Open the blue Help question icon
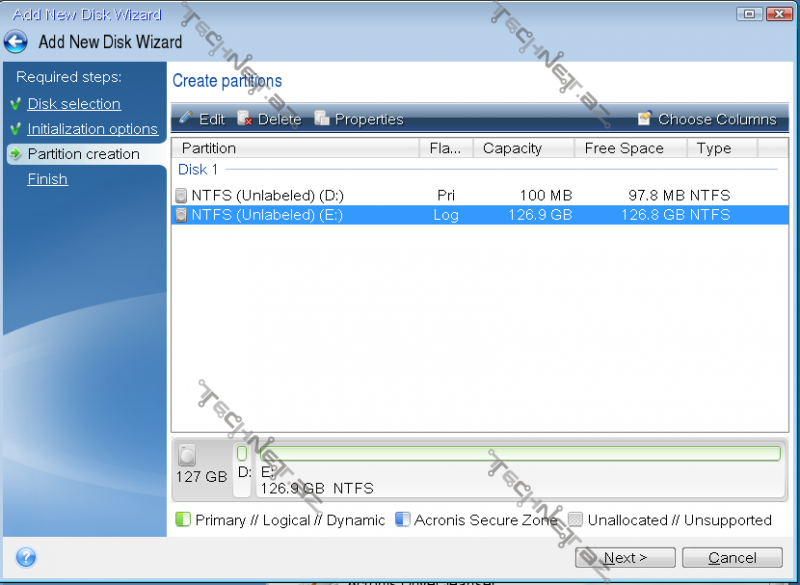Image resolution: width=800 pixels, height=585 pixels. click(26, 557)
